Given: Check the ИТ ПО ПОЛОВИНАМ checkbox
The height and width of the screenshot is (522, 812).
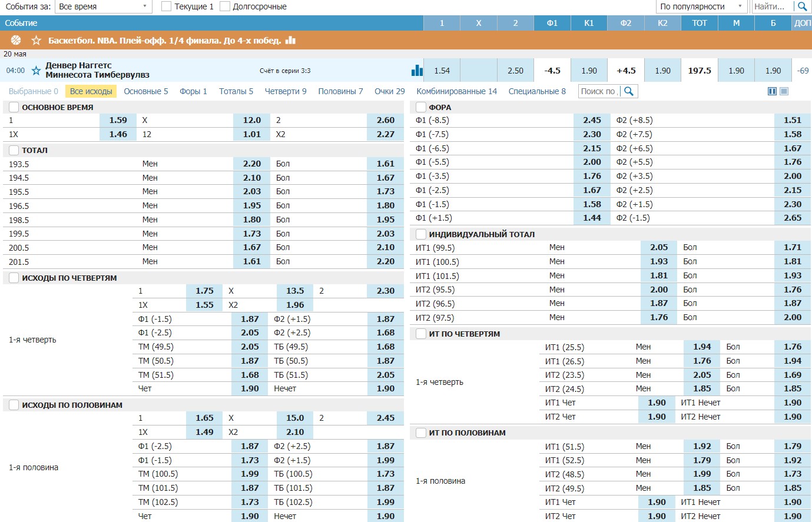Looking at the screenshot, I should 421,433.
